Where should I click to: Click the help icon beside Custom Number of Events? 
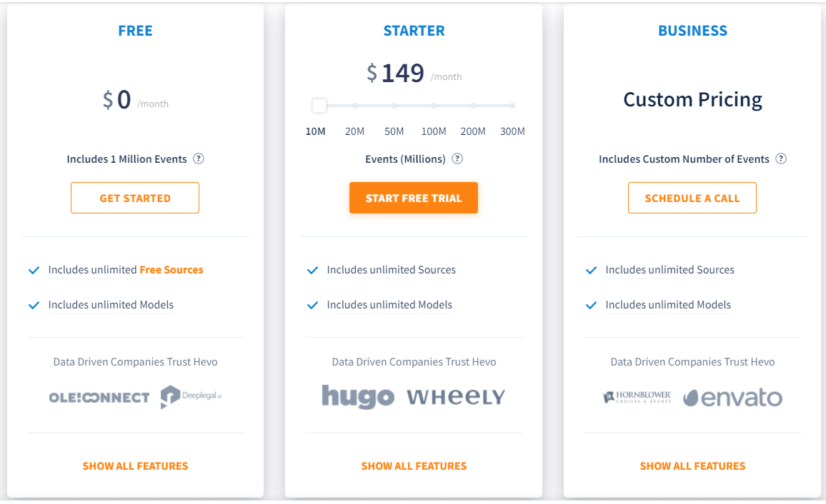point(782,158)
